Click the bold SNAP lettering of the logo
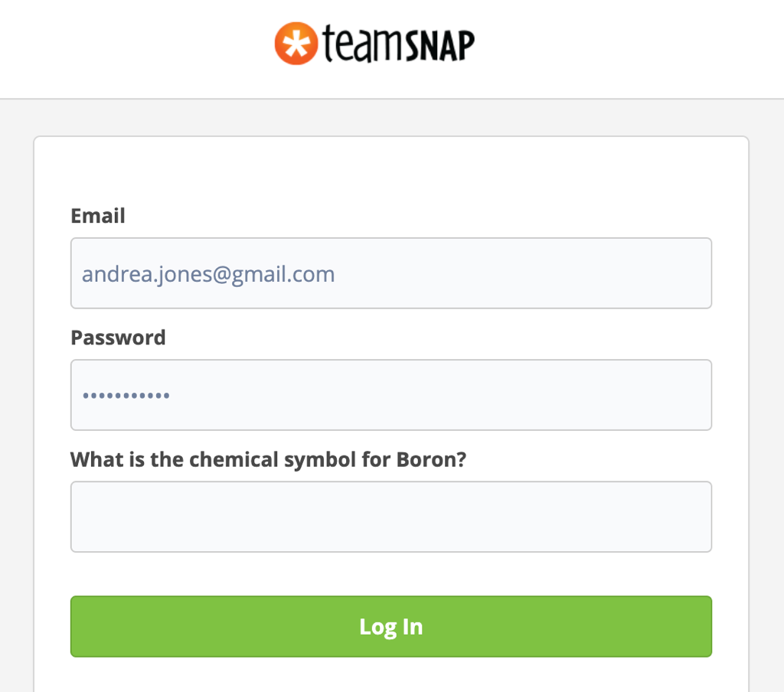 point(439,45)
